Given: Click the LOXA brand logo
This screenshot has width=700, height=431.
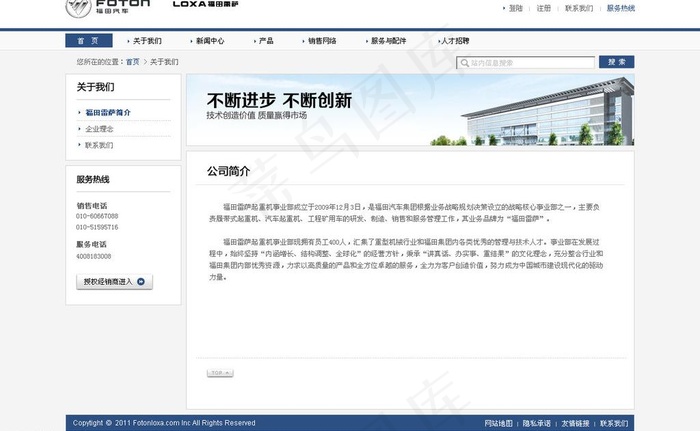Looking at the screenshot, I should [x=206, y=4].
